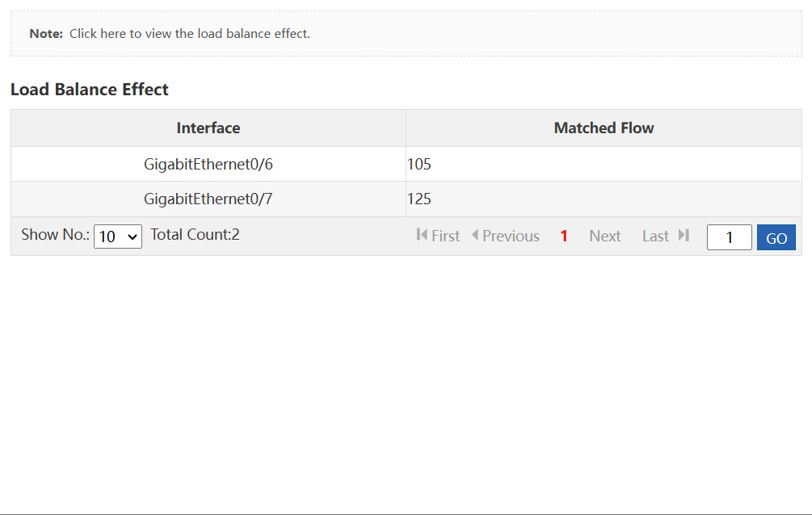Screen dimensions: 812x515
Task: Click the matched flow value 125
Action: pyautogui.click(x=419, y=199)
